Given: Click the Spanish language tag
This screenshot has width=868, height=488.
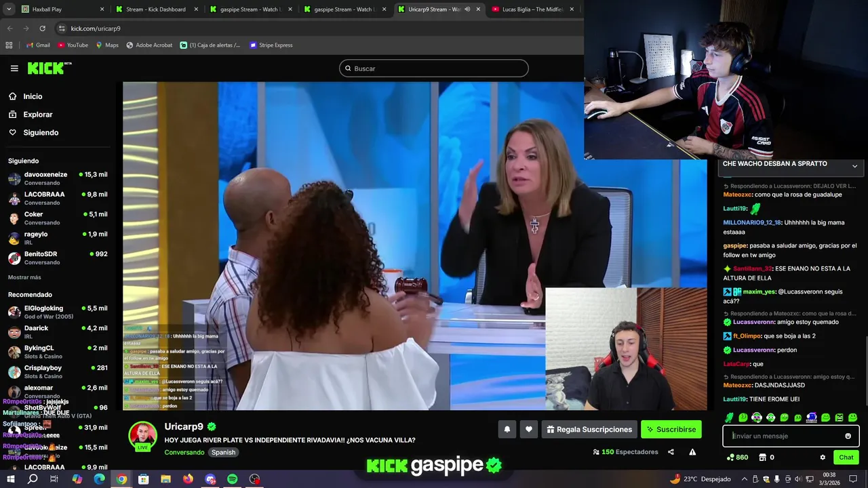Looking at the screenshot, I should (223, 452).
